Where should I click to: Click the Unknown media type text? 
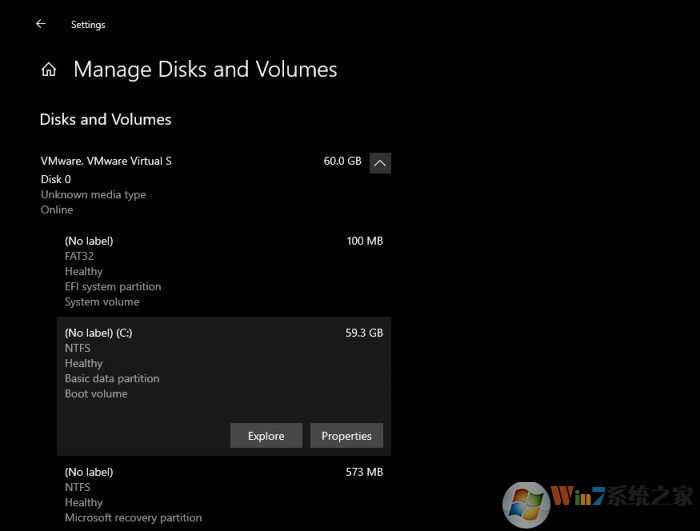[x=93, y=195]
